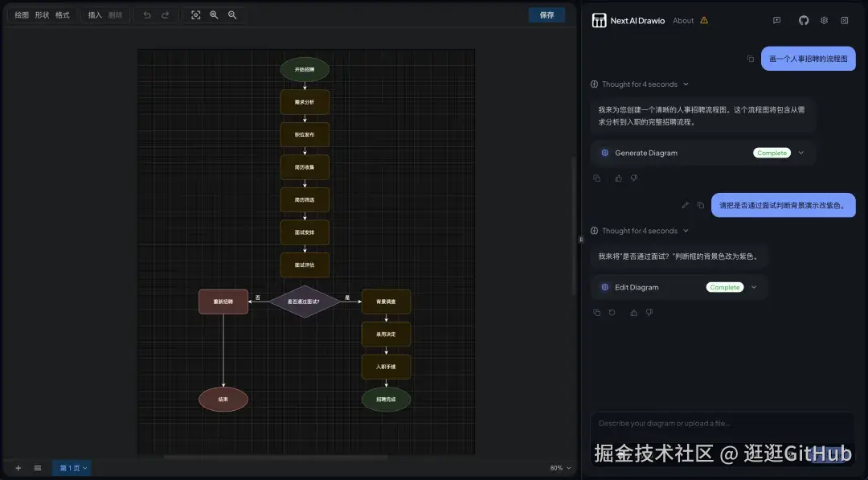Image resolution: width=868 pixels, height=480 pixels.
Task: Open the GitHub repository icon
Action: tap(804, 20)
